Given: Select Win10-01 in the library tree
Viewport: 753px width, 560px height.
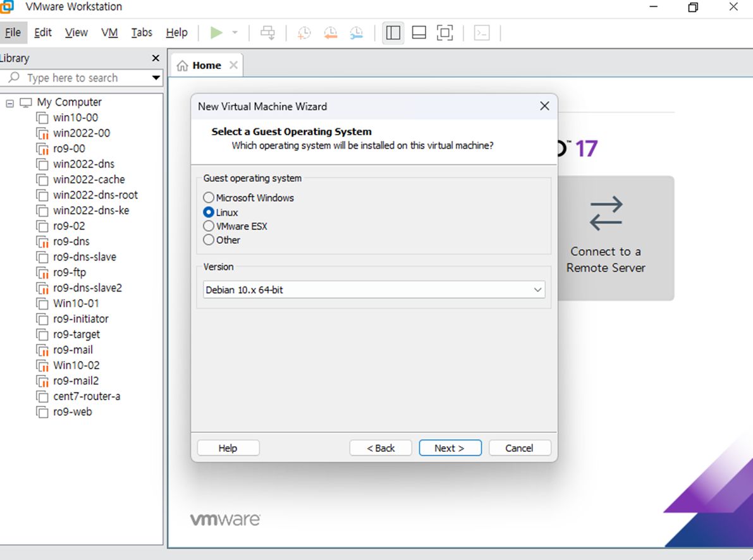Looking at the screenshot, I should pyautogui.click(x=76, y=303).
